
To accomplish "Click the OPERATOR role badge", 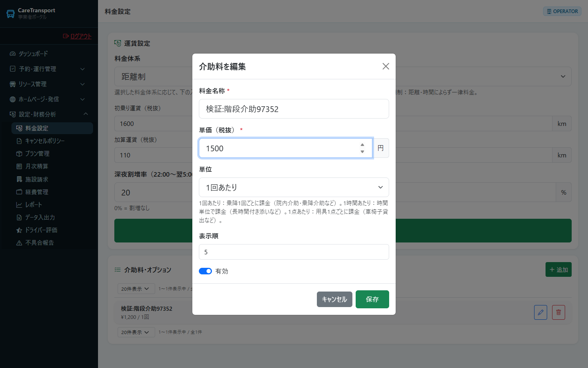I will 562,11.
